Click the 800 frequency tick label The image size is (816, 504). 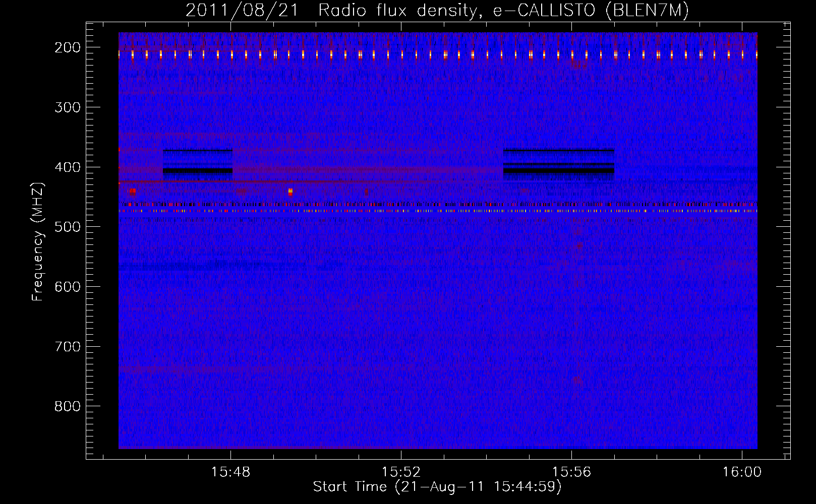(68, 406)
